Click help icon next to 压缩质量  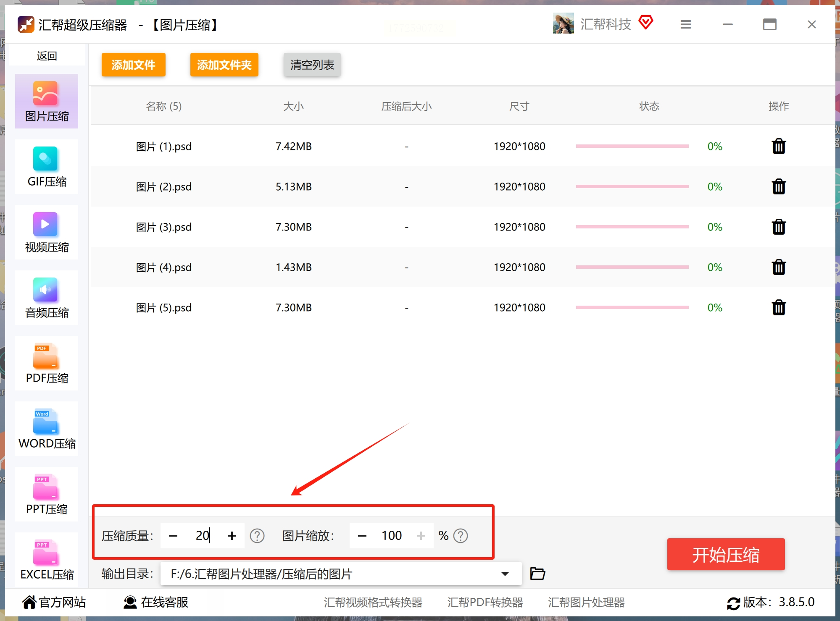[x=257, y=536]
